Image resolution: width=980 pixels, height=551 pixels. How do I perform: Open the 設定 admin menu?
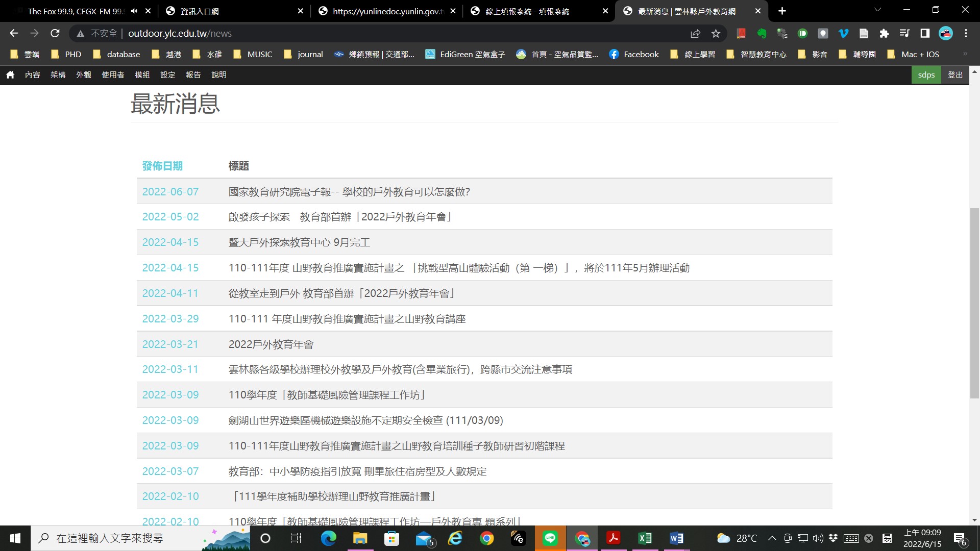(168, 74)
